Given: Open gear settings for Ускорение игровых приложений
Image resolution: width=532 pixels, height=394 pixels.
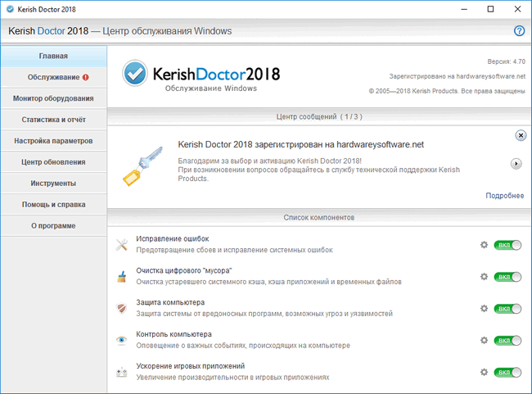Looking at the screenshot, I should 485,372.
